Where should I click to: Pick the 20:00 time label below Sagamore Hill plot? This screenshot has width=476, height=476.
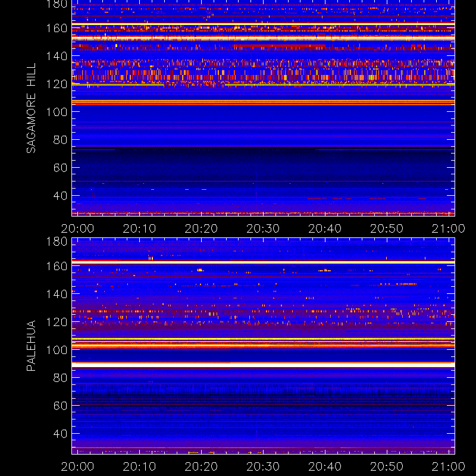(77, 228)
